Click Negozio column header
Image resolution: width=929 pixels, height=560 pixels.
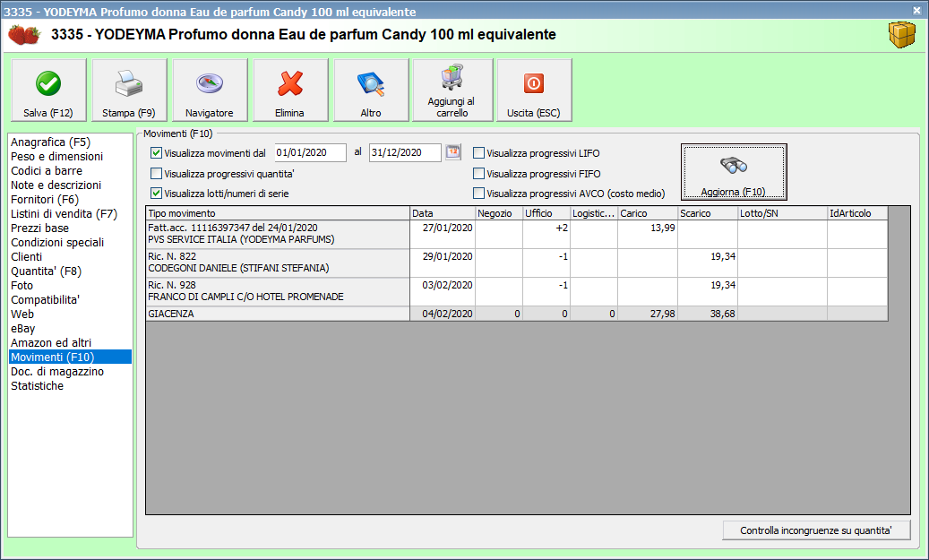[x=499, y=213]
